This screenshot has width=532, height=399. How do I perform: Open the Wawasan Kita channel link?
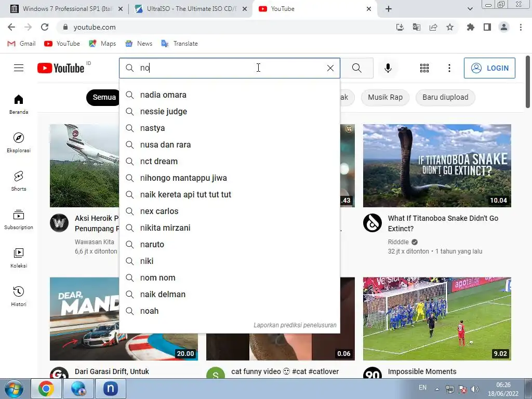tap(95, 242)
